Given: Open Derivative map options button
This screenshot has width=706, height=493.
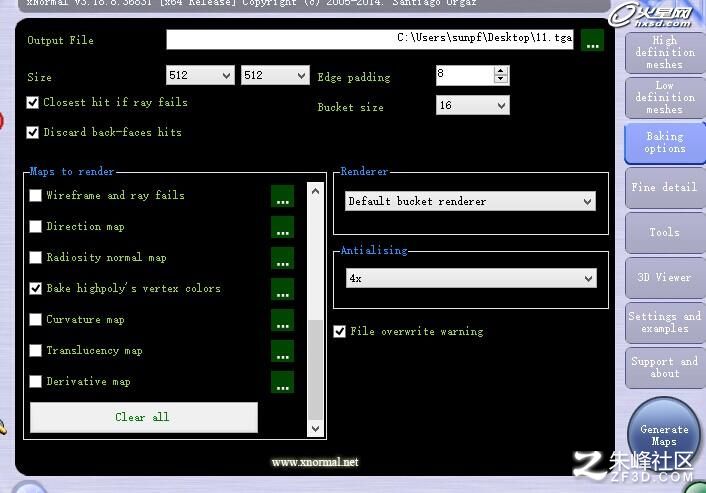Looking at the screenshot, I should coord(282,382).
